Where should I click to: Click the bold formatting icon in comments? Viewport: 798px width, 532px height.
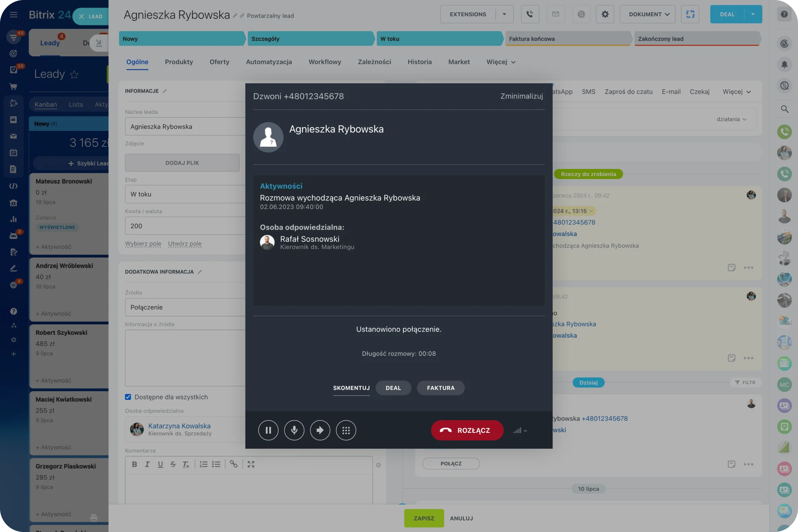point(134,464)
